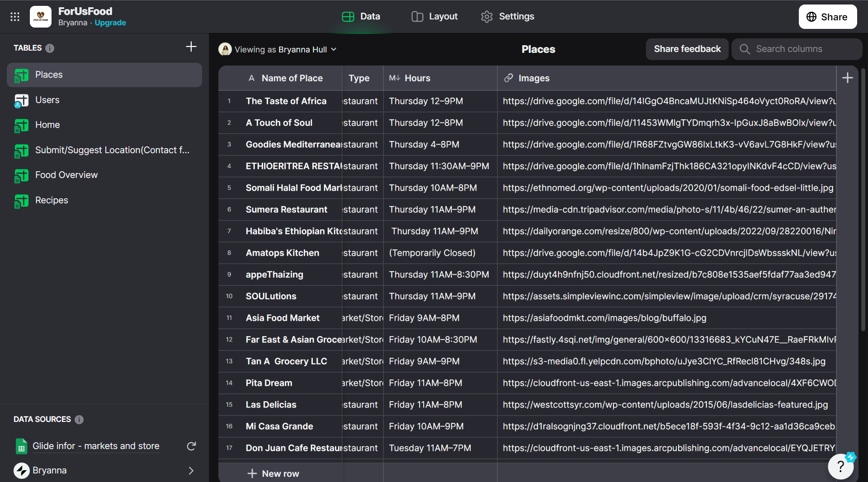Click the Places table icon in sidebar
Screen dimensions: 868x482
[x=21, y=75]
